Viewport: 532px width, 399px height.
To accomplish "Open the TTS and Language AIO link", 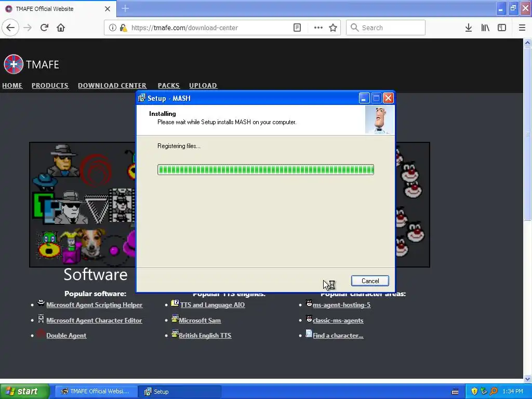I will point(212,304).
